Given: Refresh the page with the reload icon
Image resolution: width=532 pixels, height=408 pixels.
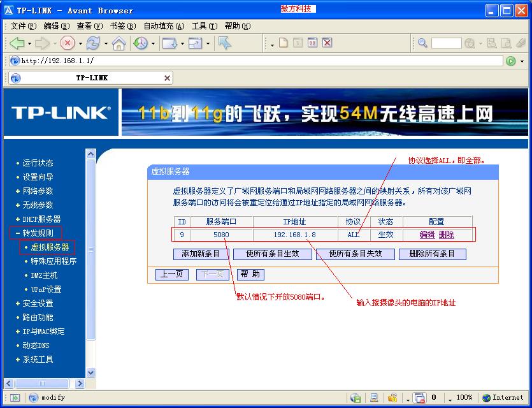Looking at the screenshot, I should 93,43.
